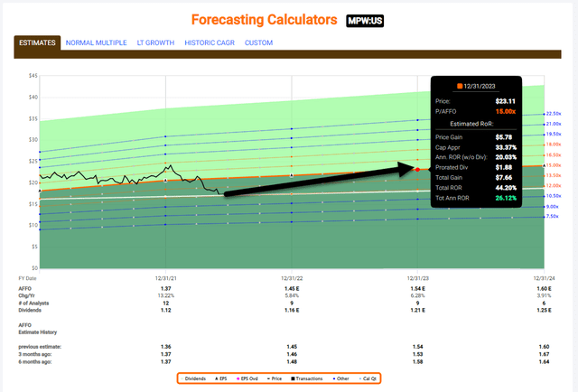Open the LT Growth tab

click(156, 42)
